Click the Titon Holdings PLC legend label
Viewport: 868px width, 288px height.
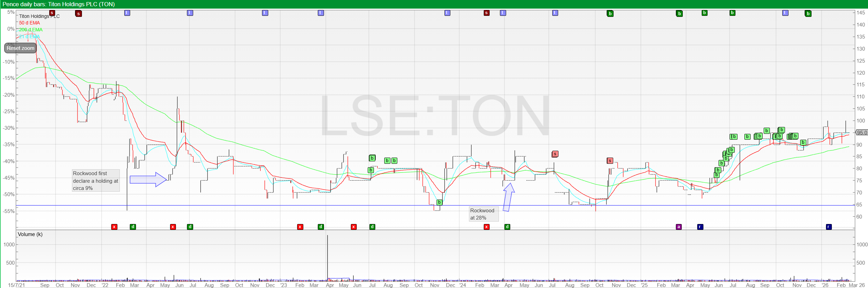click(x=39, y=16)
